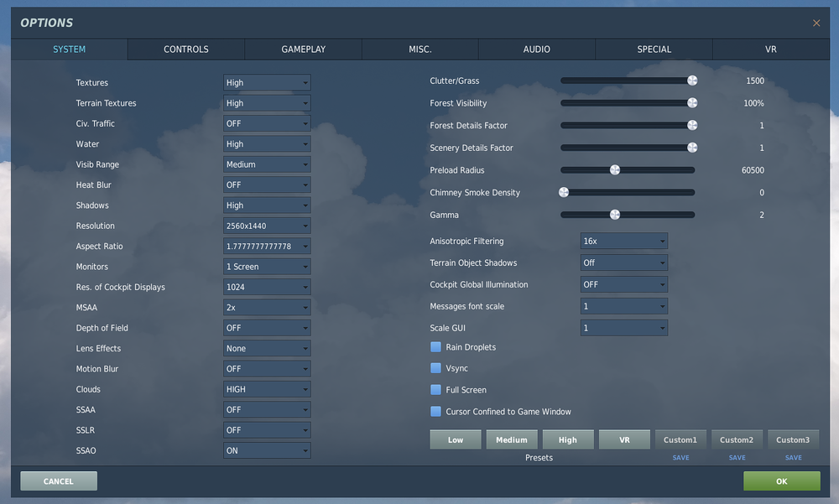This screenshot has width=839, height=504.
Task: Expand the Terrain Textures dropdown
Action: tap(267, 102)
